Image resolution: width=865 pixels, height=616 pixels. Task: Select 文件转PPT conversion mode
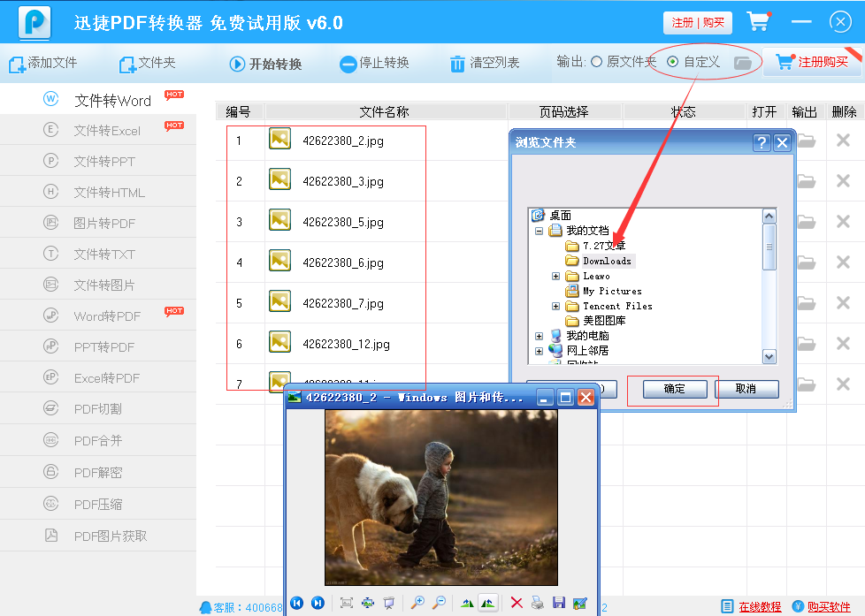pos(98,161)
